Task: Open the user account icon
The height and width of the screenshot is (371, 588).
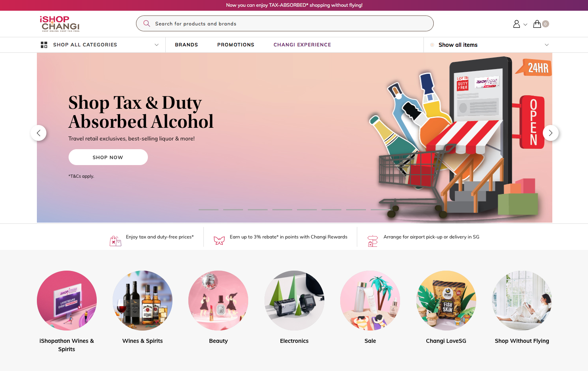Action: coord(517,24)
